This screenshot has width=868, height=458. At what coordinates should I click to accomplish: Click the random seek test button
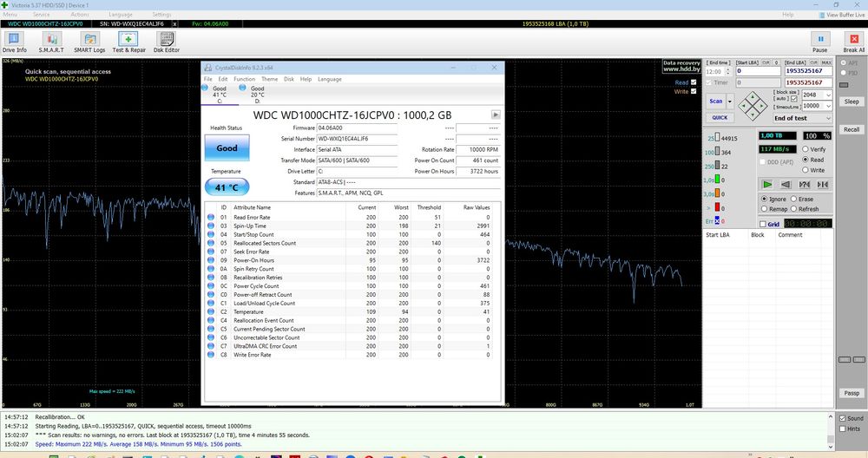(805, 184)
